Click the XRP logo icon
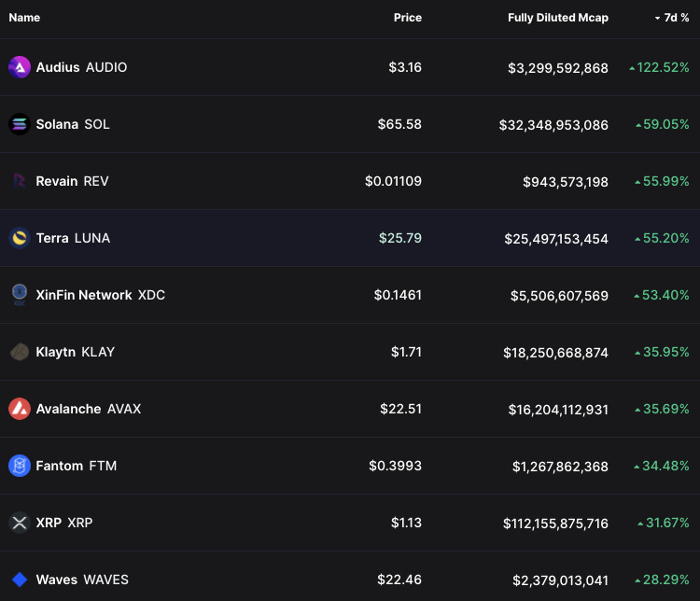Viewport: 700px width, 601px height. click(x=20, y=523)
